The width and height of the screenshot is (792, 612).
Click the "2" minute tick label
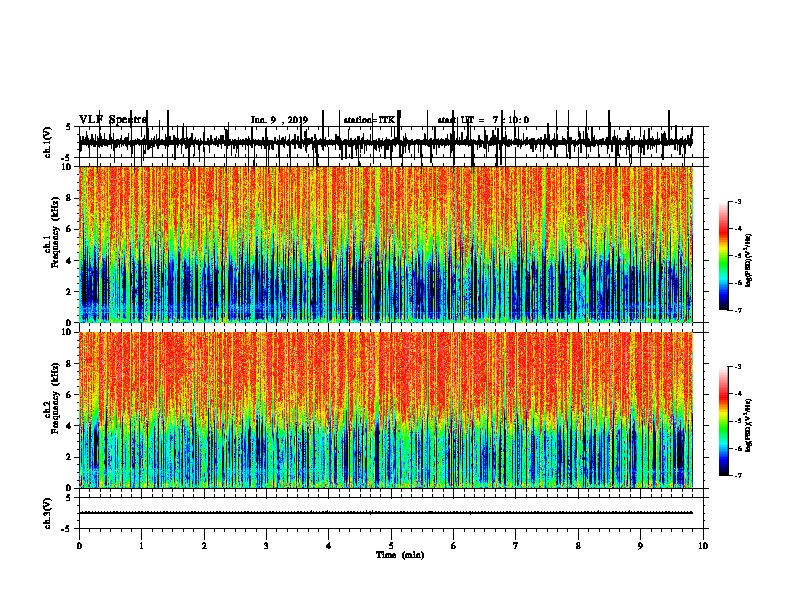click(x=204, y=546)
